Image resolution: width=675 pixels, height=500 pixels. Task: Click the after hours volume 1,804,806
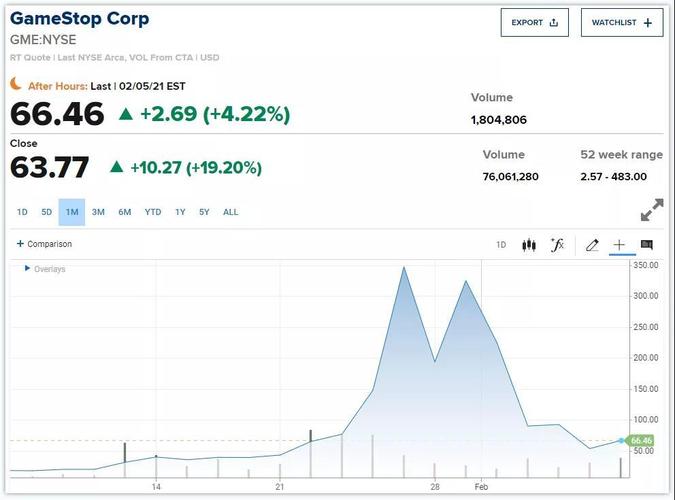(499, 120)
